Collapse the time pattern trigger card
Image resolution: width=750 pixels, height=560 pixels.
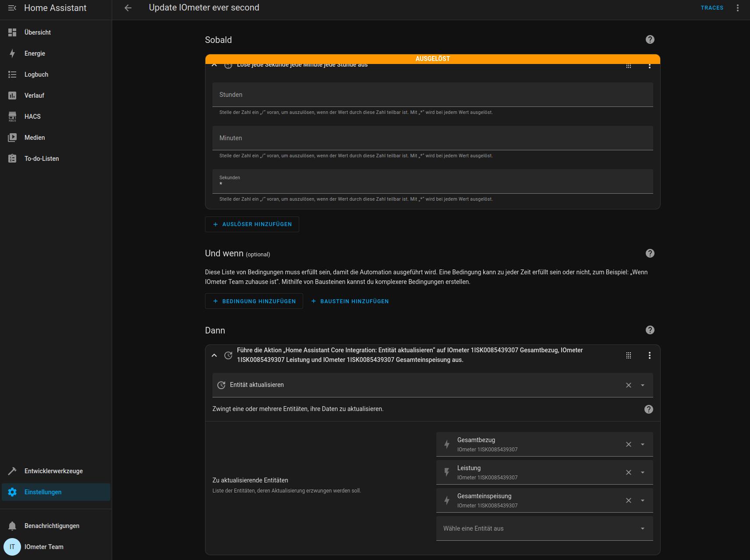214,65
